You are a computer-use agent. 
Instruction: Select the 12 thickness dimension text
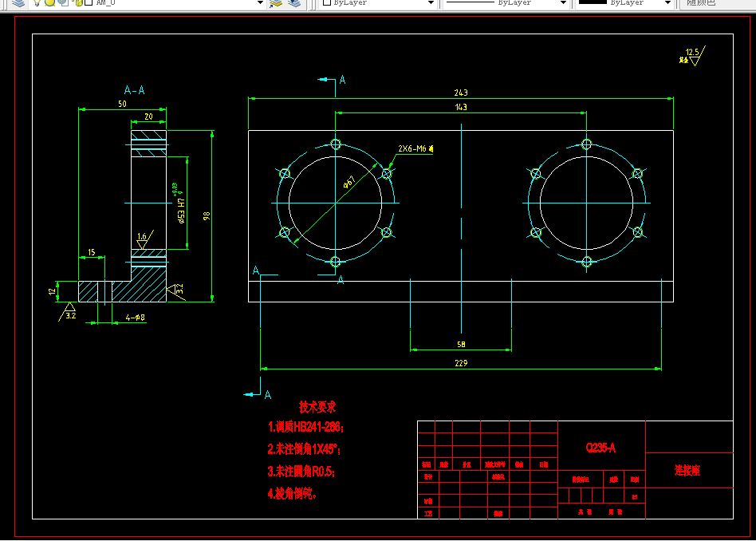52,291
